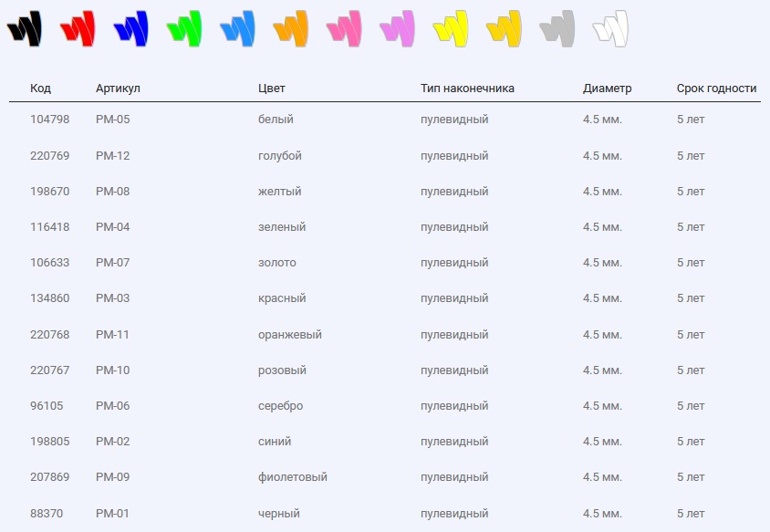Click the color name "фиолетовый"

click(x=293, y=477)
